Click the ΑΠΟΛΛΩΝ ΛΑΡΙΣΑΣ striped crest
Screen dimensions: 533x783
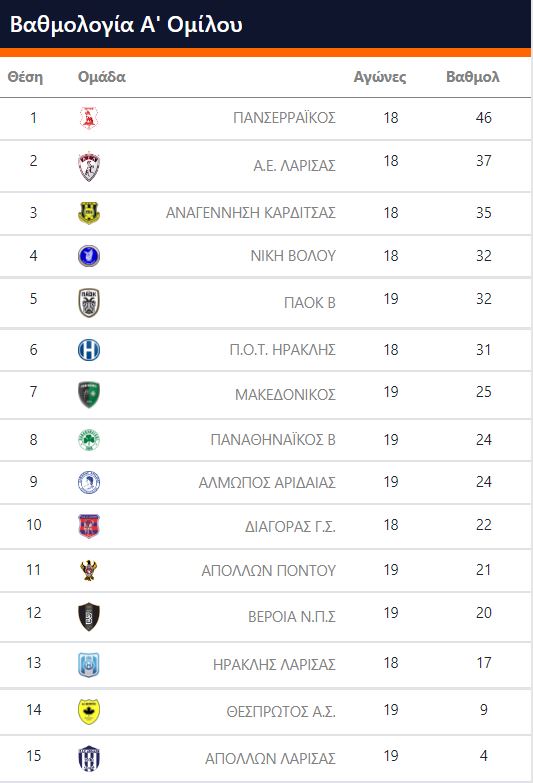pyautogui.click(x=89, y=759)
